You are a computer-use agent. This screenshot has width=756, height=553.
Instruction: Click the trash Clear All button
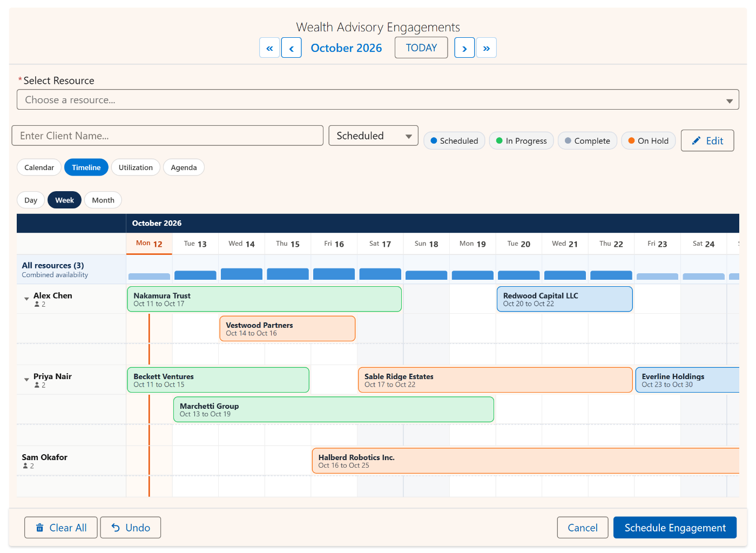[x=61, y=528]
